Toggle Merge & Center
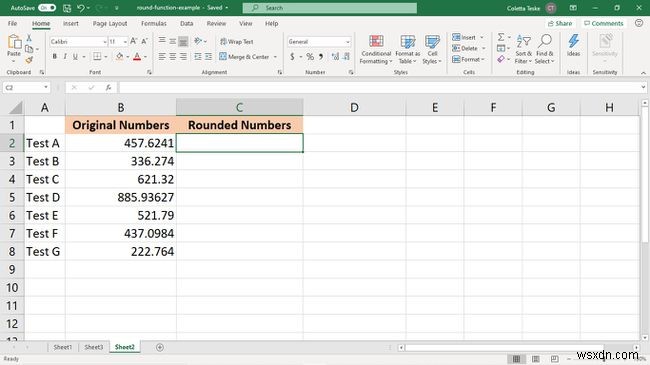This screenshot has width=650, height=365. [245, 56]
